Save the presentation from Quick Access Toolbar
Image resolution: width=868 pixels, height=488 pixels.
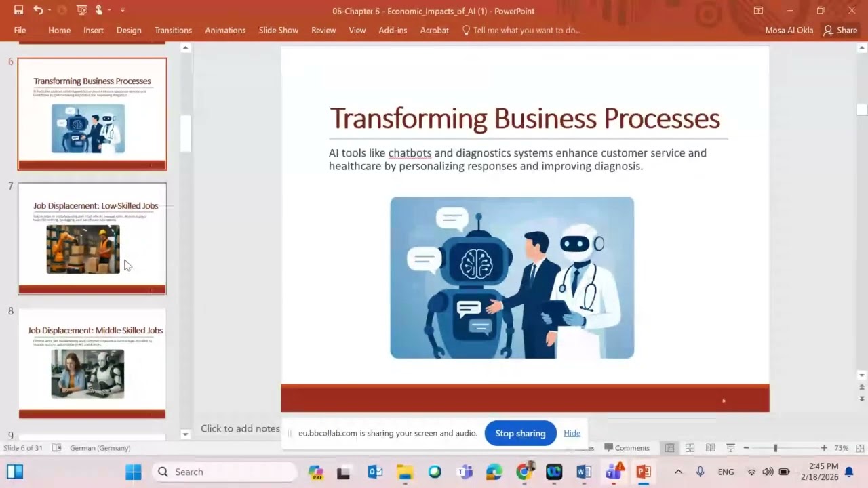pos(18,11)
